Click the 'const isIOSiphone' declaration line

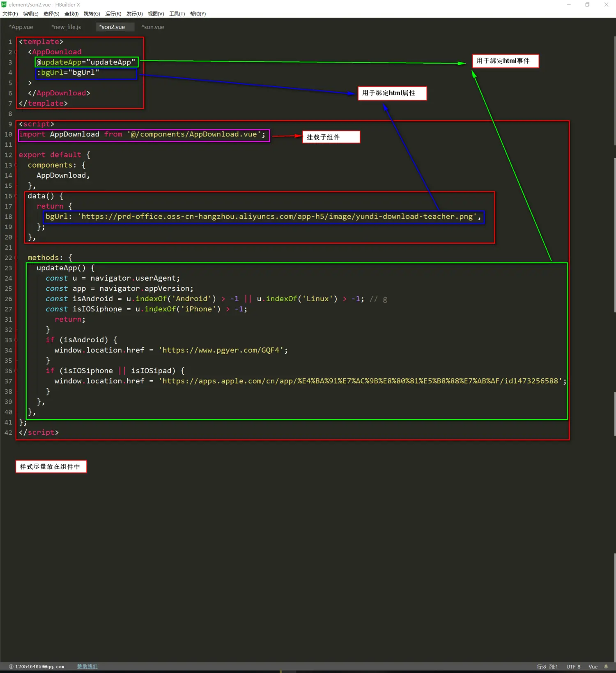pos(147,309)
